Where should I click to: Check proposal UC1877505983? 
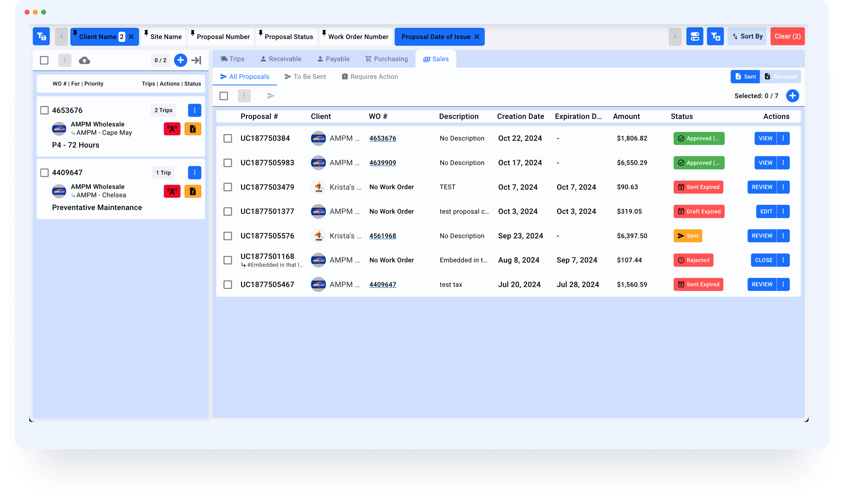pos(228,163)
